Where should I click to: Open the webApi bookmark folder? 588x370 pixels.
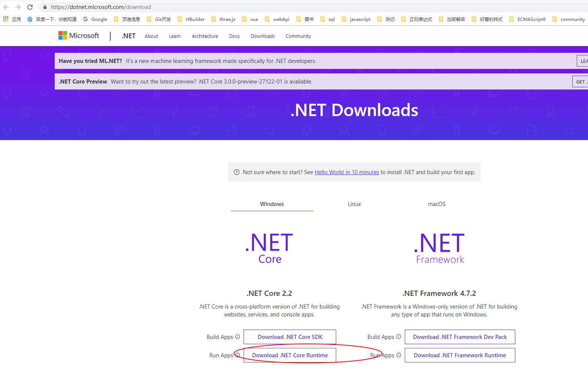coord(277,19)
